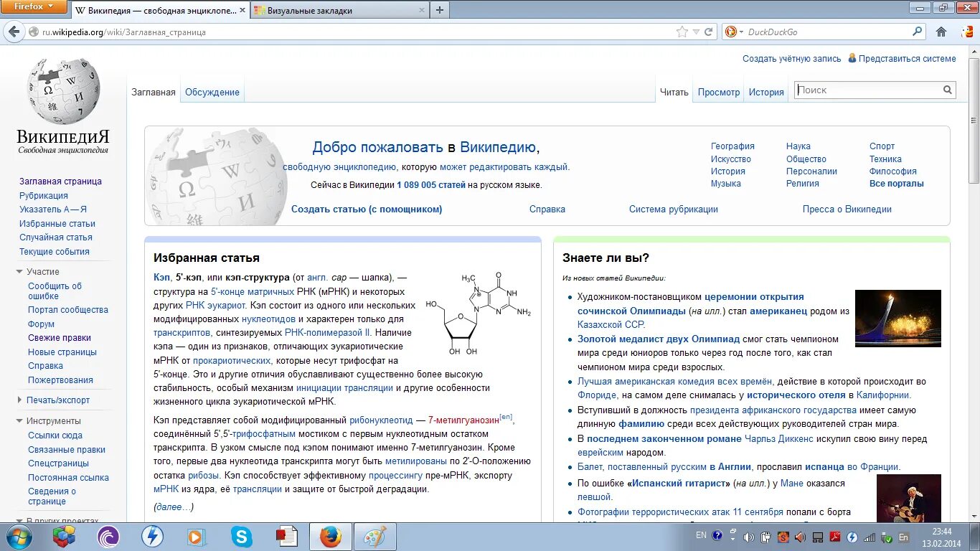
Task: Open the lightning-bolt app in taskbar
Action: tap(153, 537)
